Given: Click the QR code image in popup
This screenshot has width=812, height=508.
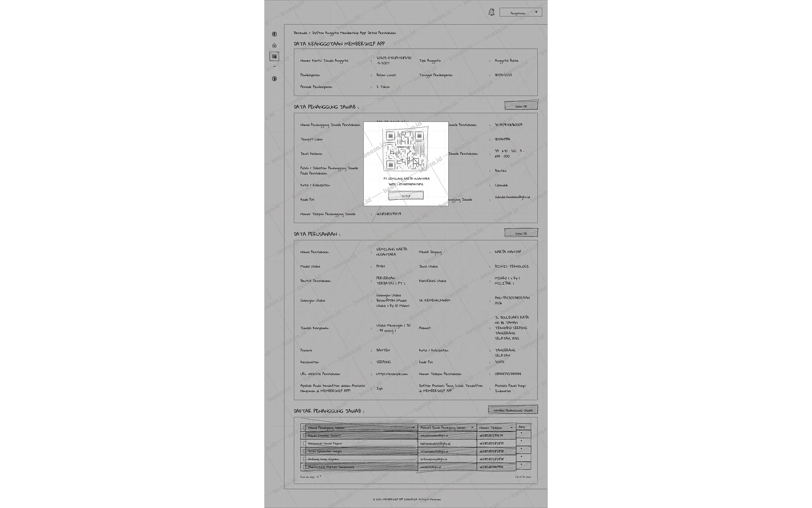Looking at the screenshot, I should 406,150.
